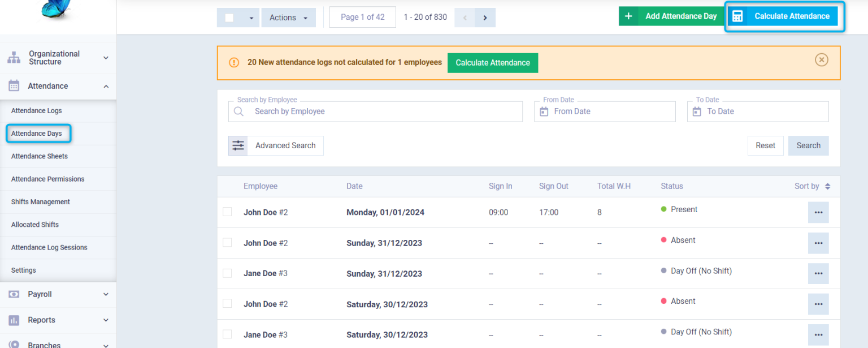868x348 pixels.
Task: Open row menu for John Doe 31/12/2023
Action: tap(818, 243)
